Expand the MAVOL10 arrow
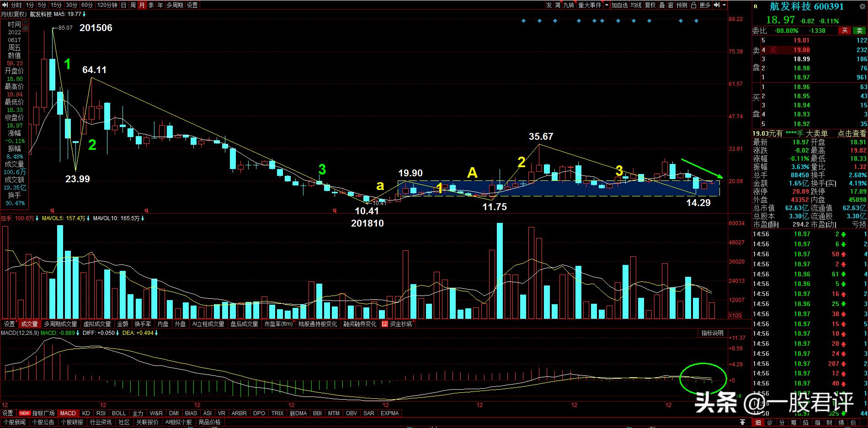The height and width of the screenshot is (428, 868). pyautogui.click(x=143, y=218)
